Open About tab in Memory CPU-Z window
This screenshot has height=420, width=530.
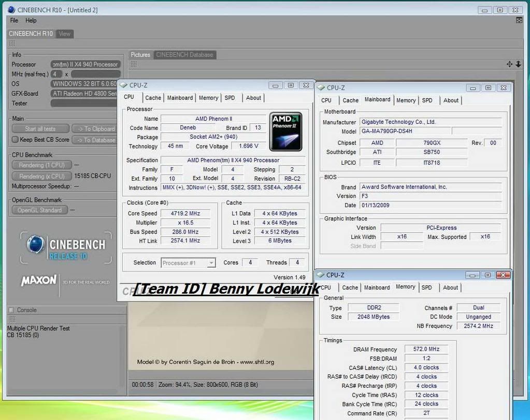point(450,287)
